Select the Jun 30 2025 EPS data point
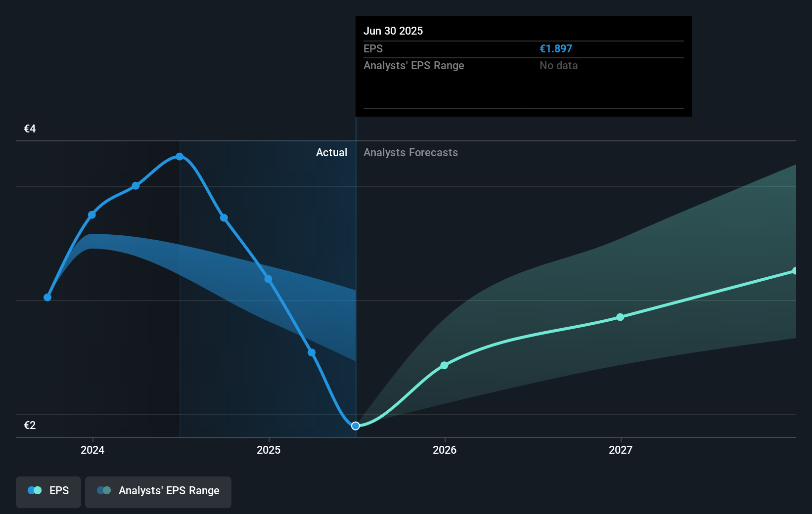 click(356, 426)
